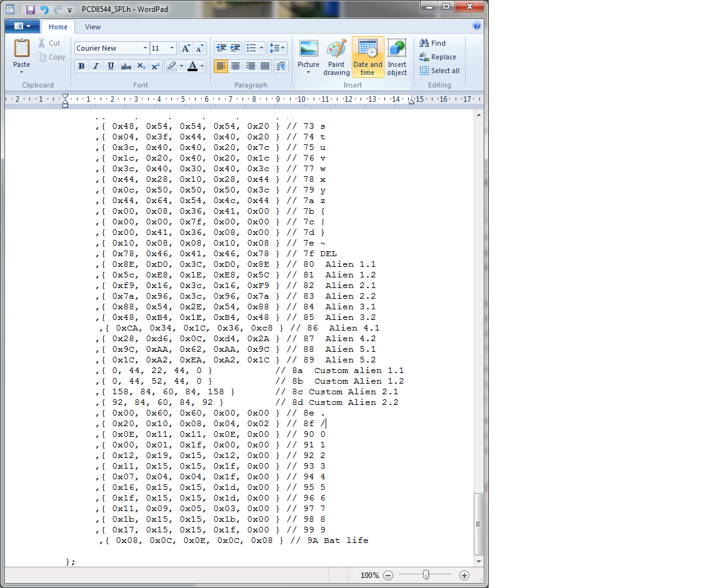Viewport: 720px width, 588px height.
Task: Toggle Underline formatting
Action: click(x=111, y=66)
